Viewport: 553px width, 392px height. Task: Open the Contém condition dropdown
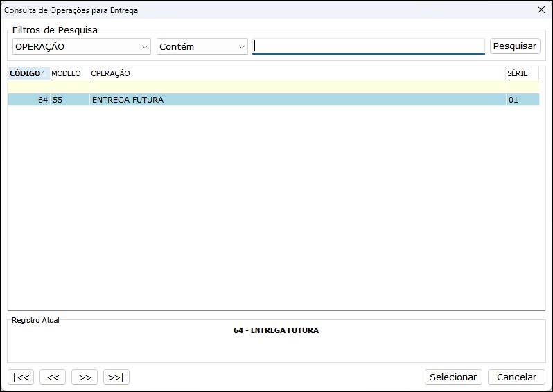(202, 46)
